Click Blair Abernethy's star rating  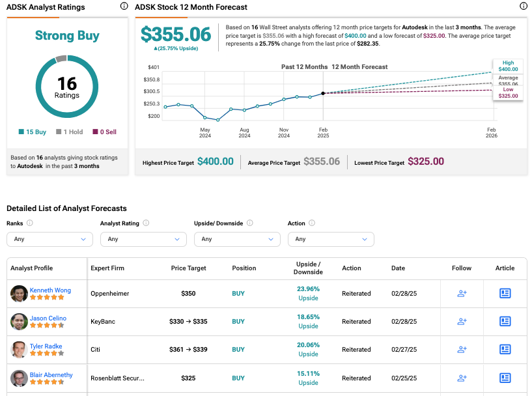(47, 382)
